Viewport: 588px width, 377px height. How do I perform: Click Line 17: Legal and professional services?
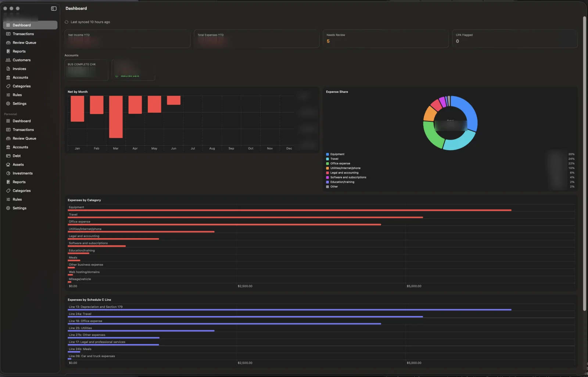97,342
